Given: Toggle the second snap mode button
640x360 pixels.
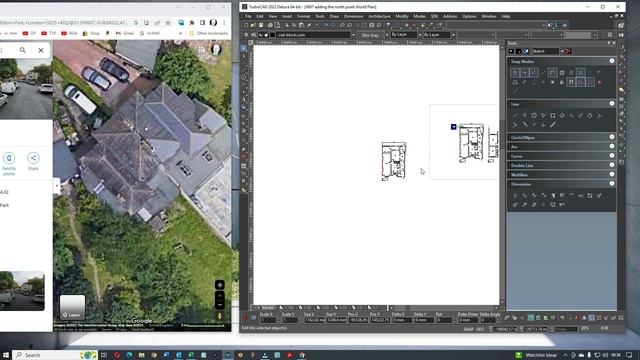Looking at the screenshot, I should click(525, 73).
